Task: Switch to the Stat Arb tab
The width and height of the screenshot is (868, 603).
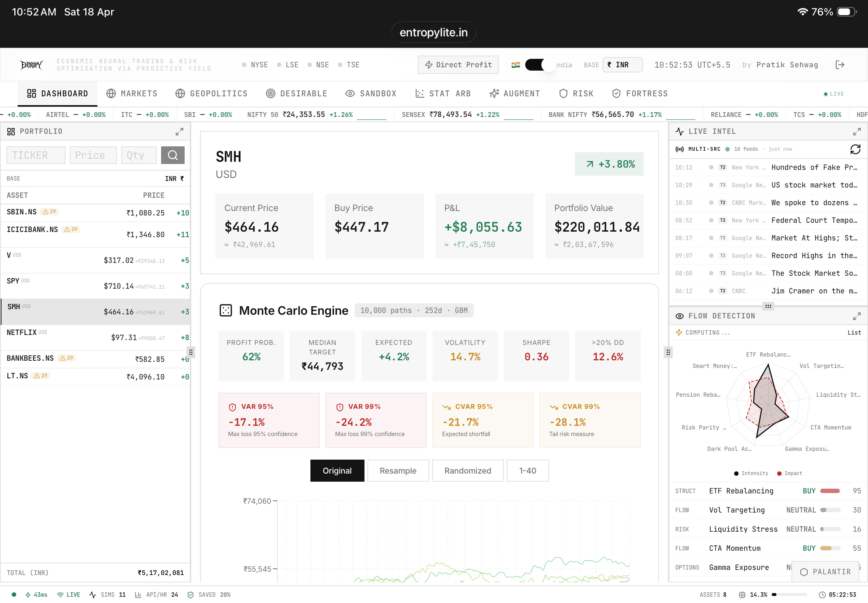Action: coord(443,94)
